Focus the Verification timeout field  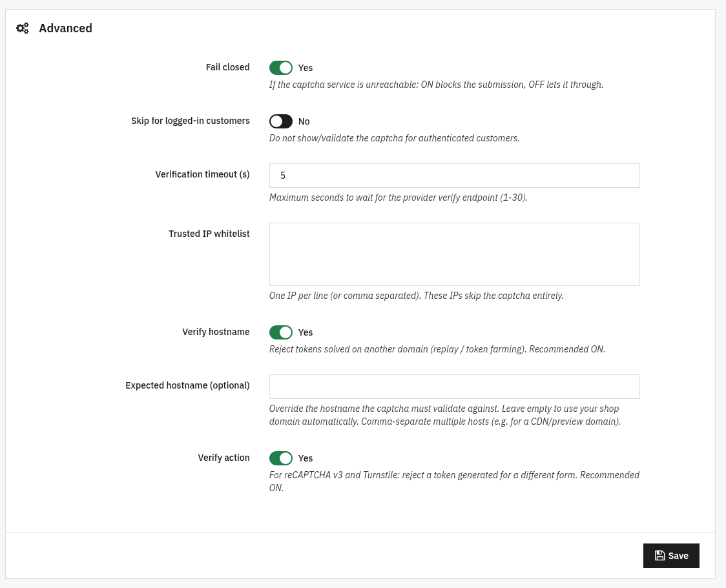(455, 176)
